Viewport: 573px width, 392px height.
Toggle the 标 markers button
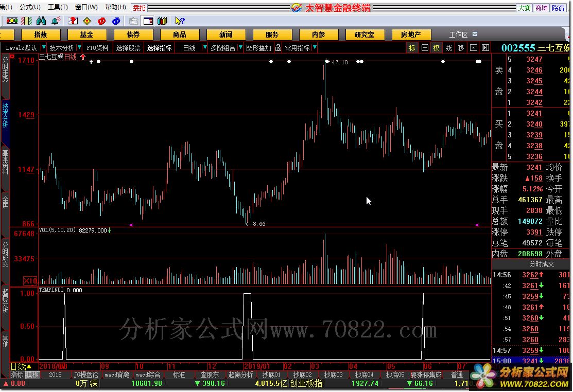(x=412, y=47)
